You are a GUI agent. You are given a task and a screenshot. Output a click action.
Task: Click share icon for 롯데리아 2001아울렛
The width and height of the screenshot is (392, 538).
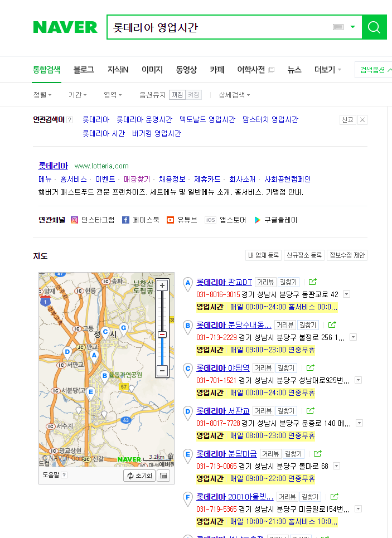[335, 497]
